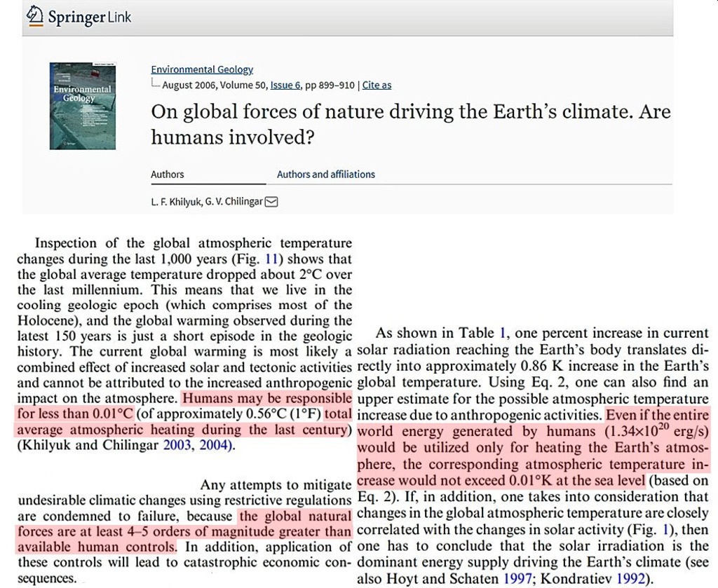
Task: Click the Springer chess knight logo icon
Action: point(34,16)
